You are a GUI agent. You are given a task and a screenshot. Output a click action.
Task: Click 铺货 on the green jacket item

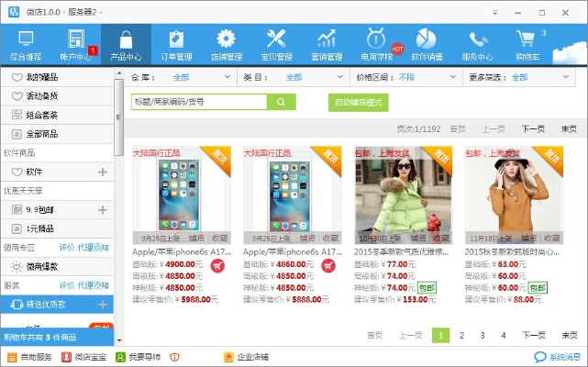[x=418, y=238]
